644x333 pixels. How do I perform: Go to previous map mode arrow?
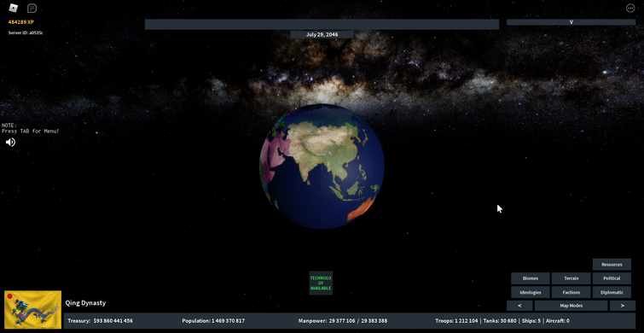click(519, 306)
